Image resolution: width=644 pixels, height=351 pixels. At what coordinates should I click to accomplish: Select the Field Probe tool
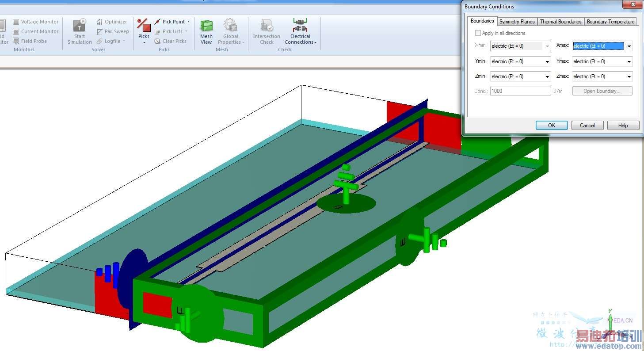pos(30,41)
